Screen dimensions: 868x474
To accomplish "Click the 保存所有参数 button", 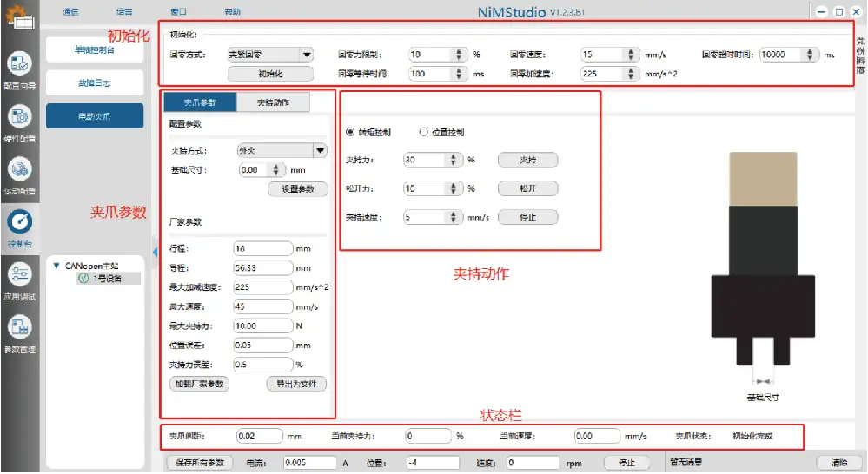I will click(200, 463).
